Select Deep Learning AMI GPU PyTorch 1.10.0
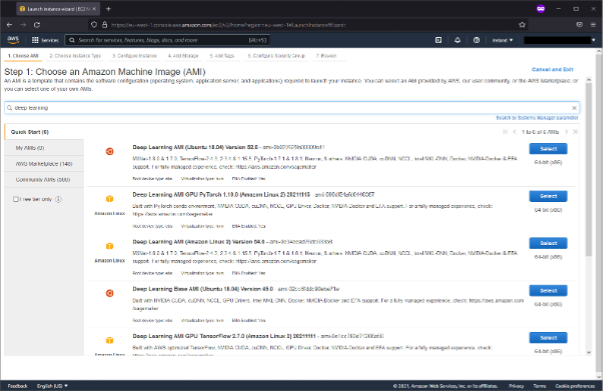 tap(548, 196)
